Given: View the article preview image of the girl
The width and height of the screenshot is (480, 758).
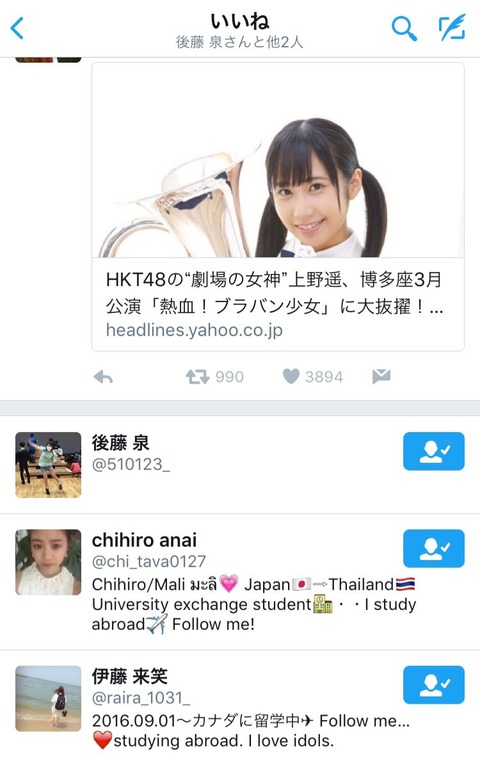Looking at the screenshot, I should pyautogui.click(x=278, y=160).
